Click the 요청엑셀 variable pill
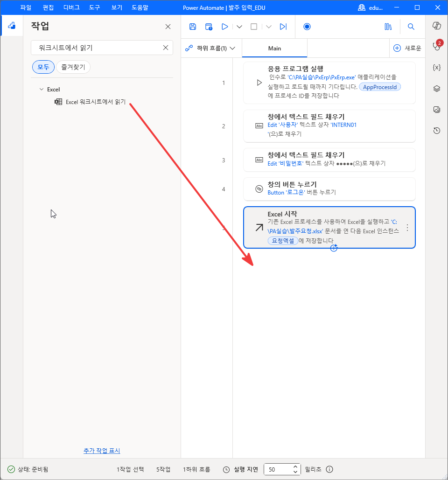The height and width of the screenshot is (480, 448). (x=283, y=241)
